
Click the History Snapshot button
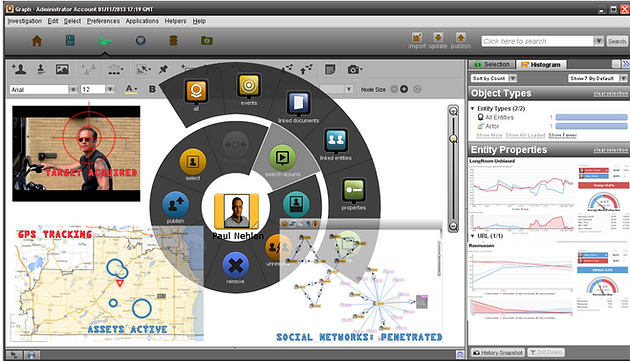(x=498, y=353)
